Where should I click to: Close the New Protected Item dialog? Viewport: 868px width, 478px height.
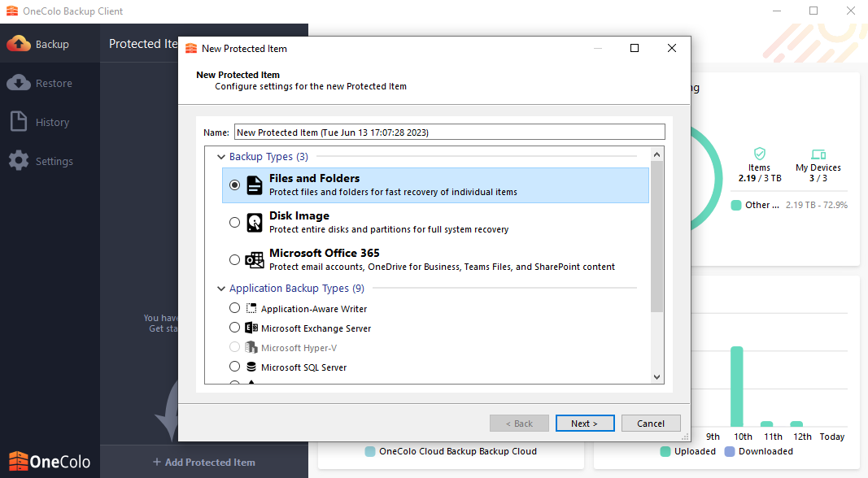tap(671, 48)
